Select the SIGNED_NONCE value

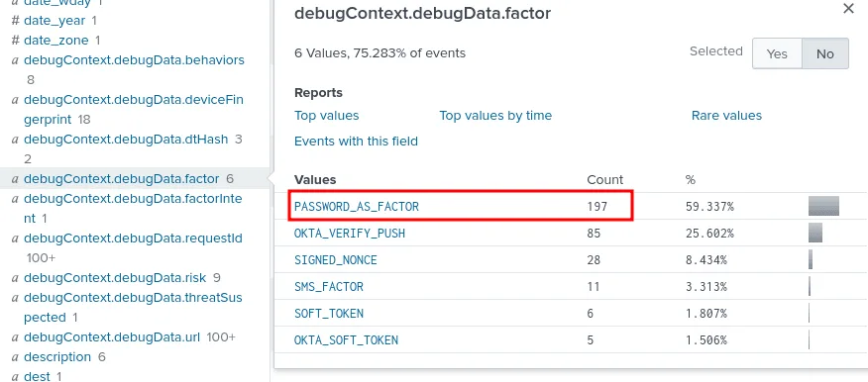point(336,260)
